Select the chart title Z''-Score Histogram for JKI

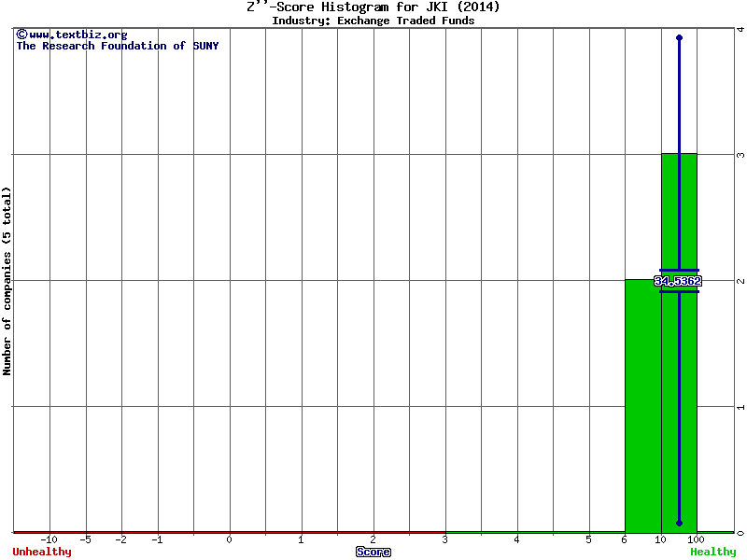click(x=373, y=7)
